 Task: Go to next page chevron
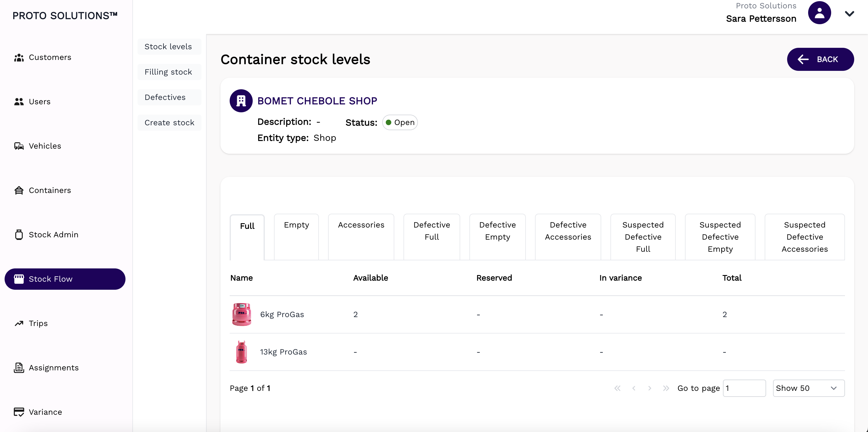click(650, 388)
